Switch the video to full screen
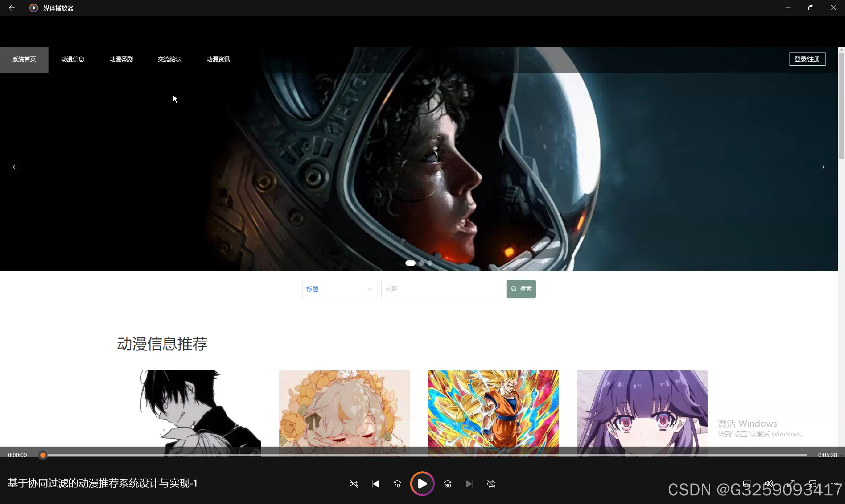The image size is (845, 504). tap(791, 484)
